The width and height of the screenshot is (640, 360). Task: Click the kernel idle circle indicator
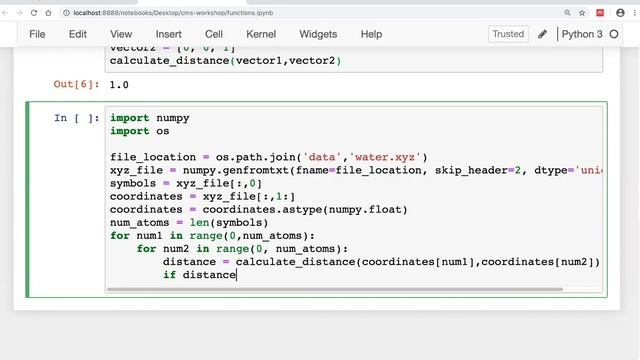[614, 34]
